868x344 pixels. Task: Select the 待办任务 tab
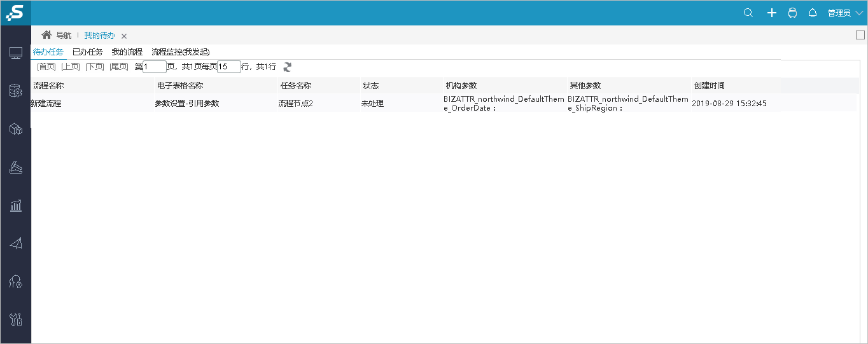(48, 52)
